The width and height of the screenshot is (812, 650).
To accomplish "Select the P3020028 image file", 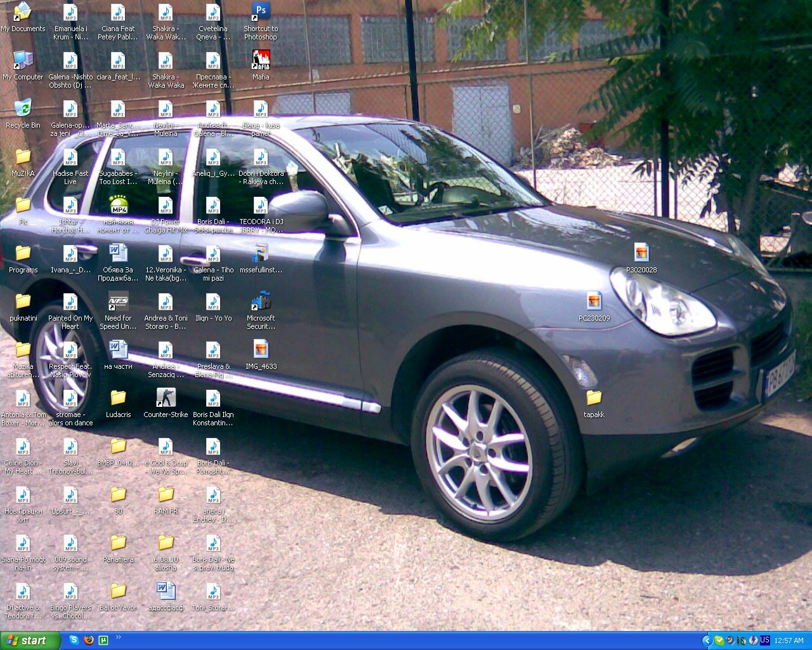I will (x=641, y=257).
